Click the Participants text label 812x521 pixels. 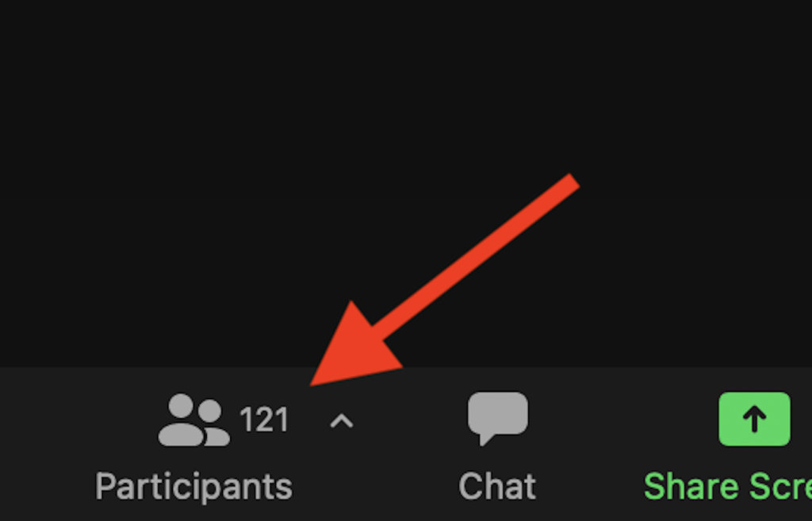[193, 487]
